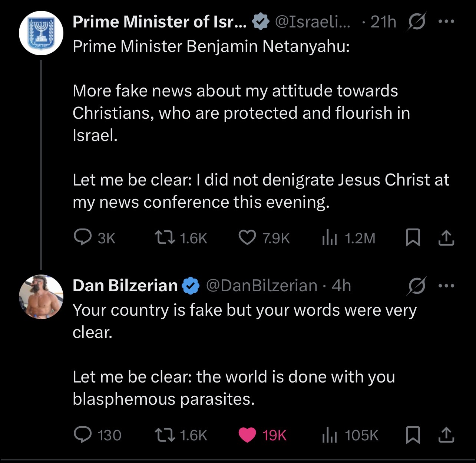The image size is (476, 463).
Task: Open Grok icon on Prime Minister's tweet
Action: (x=417, y=22)
